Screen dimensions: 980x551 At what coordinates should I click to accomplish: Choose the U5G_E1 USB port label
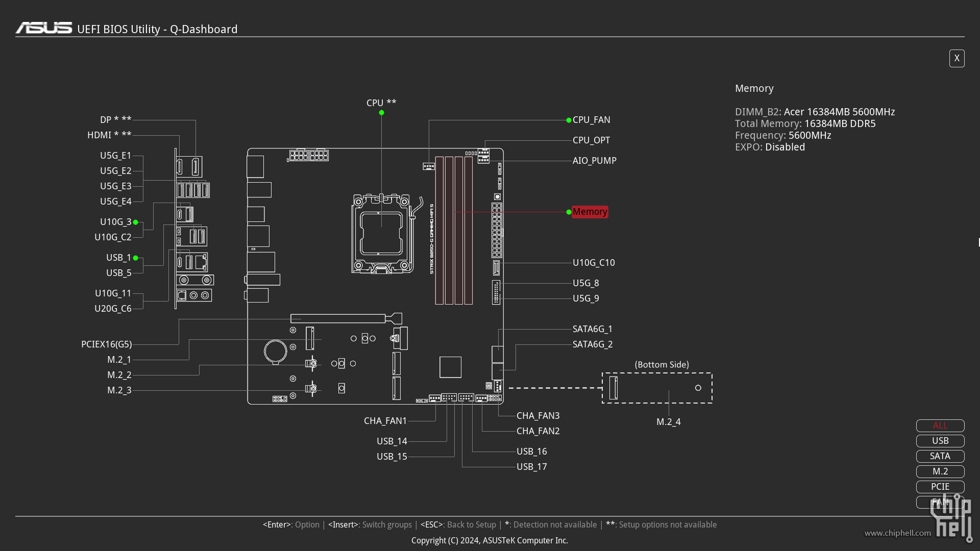(116, 156)
